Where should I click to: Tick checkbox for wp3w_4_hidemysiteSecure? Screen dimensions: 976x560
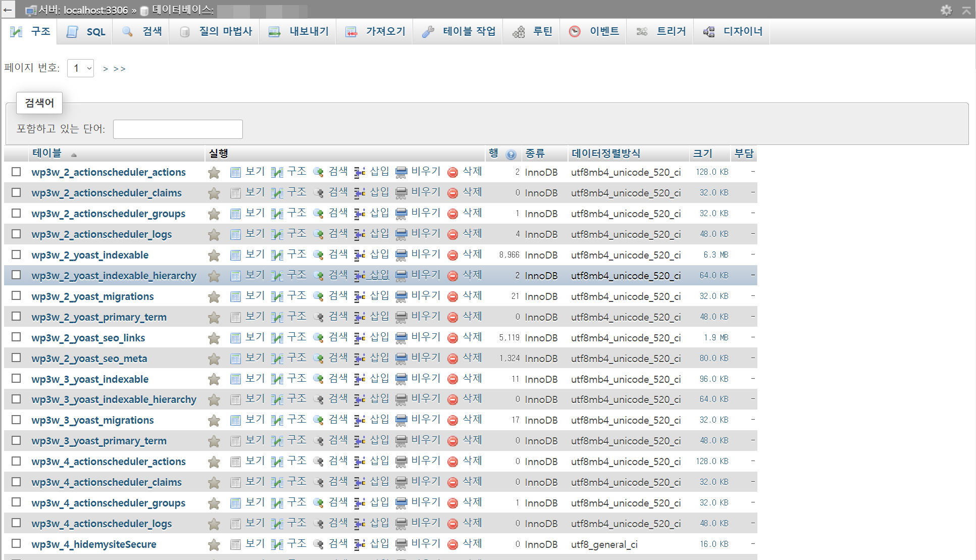[16, 544]
